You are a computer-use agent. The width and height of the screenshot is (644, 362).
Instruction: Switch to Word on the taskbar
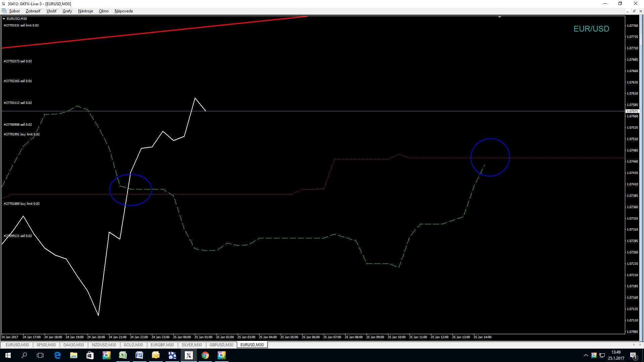click(x=140, y=355)
